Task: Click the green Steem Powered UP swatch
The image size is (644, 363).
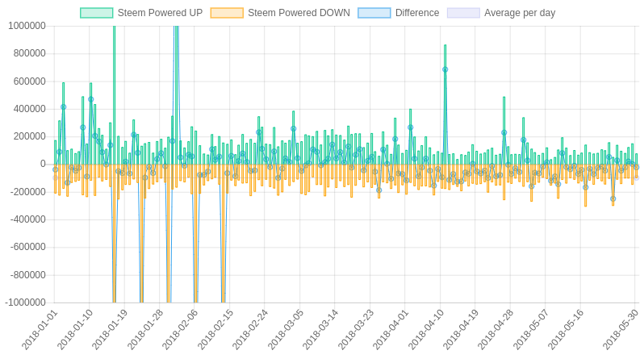Action: [97, 13]
